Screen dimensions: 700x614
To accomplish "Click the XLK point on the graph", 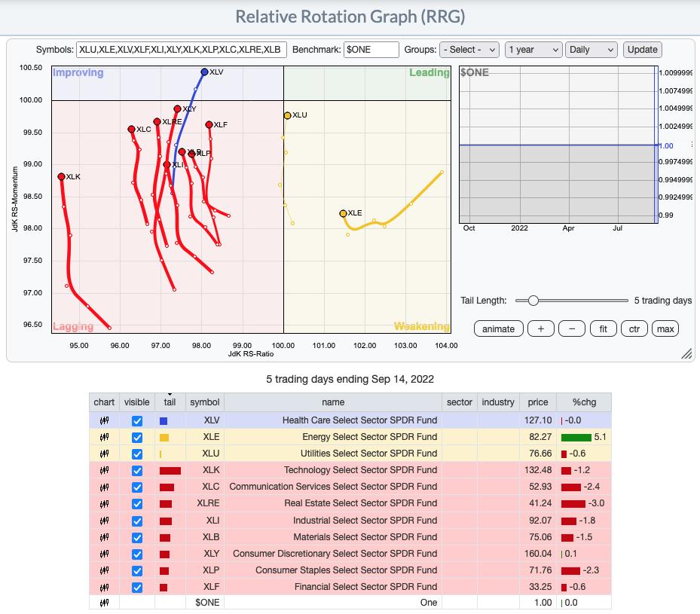I will (62, 177).
